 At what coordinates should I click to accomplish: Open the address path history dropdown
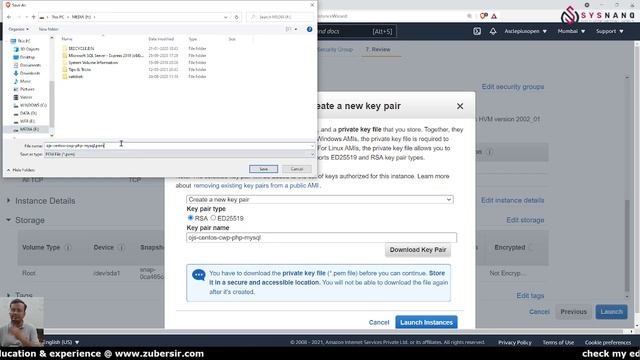pyautogui.click(x=225, y=17)
